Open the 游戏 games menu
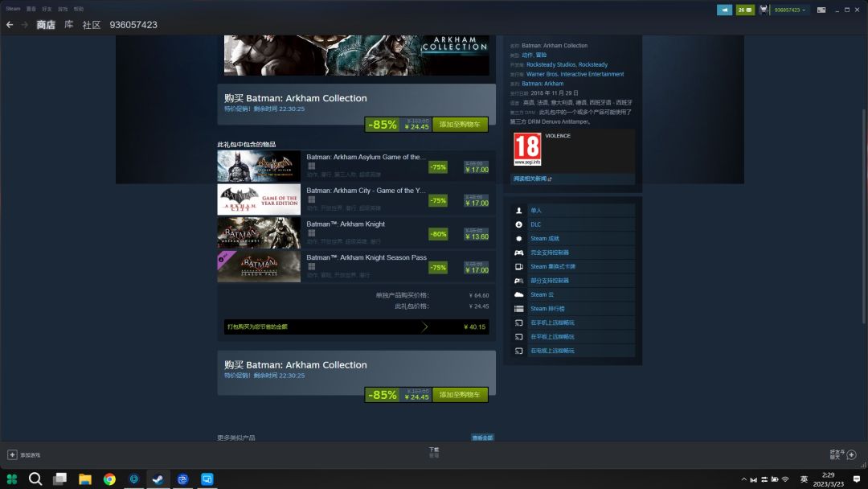The width and height of the screenshot is (868, 489). click(x=63, y=9)
